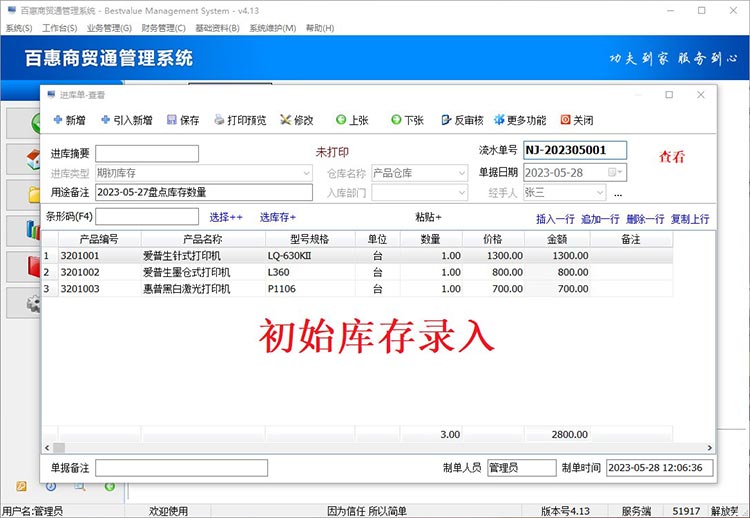The width and height of the screenshot is (750, 518).
Task: Click main window sidebar button with folder icon
Action: 23,195
